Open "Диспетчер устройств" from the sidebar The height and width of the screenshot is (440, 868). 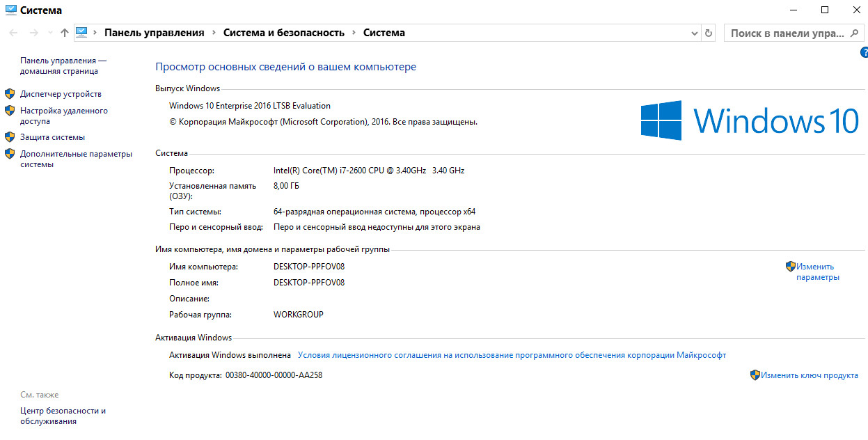tap(61, 94)
